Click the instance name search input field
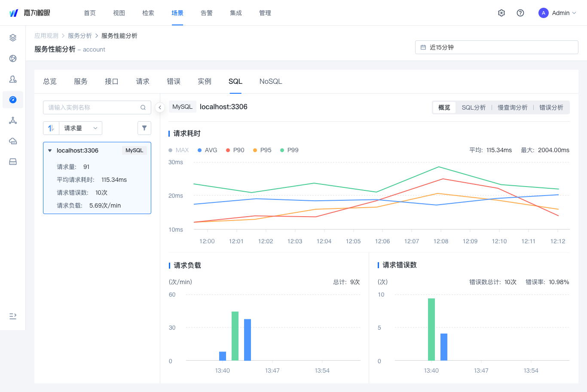The height and width of the screenshot is (392, 587). pyautogui.click(x=92, y=107)
